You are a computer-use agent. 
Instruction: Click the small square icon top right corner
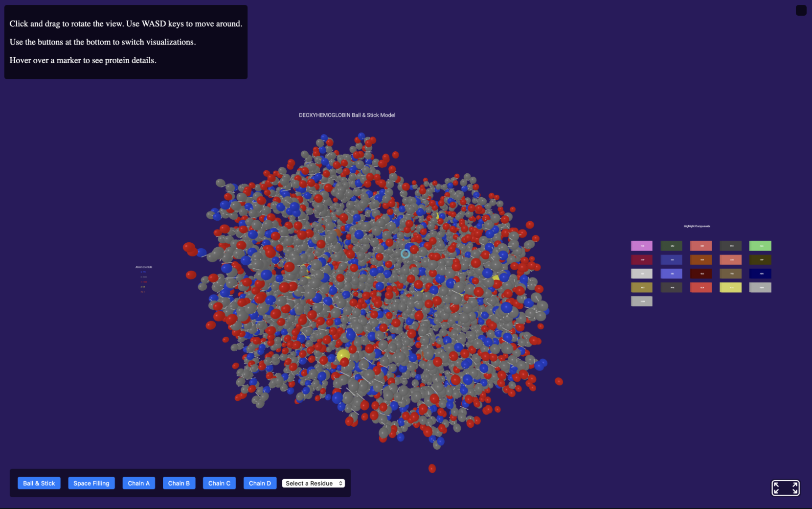coord(801,10)
